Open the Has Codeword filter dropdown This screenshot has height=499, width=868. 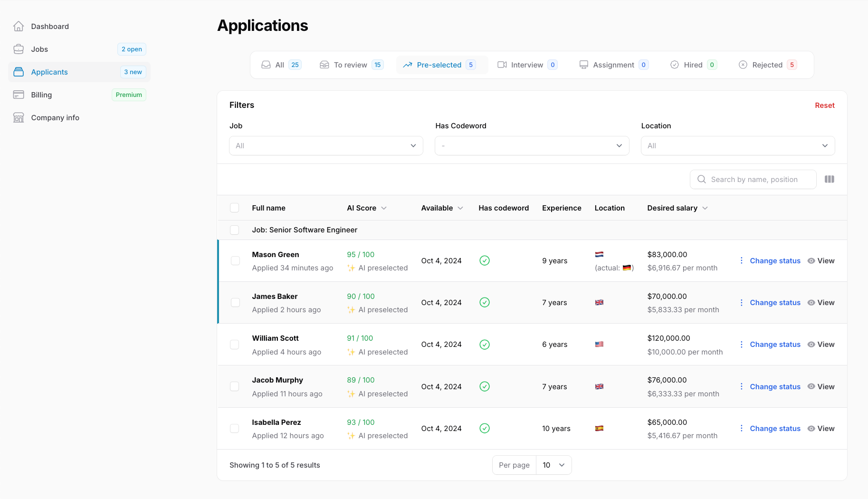[532, 145]
